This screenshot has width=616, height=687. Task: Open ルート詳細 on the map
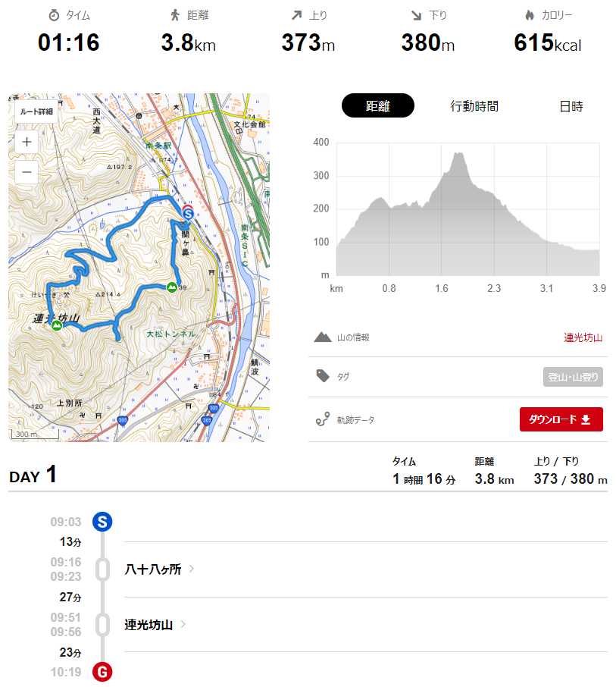point(36,111)
